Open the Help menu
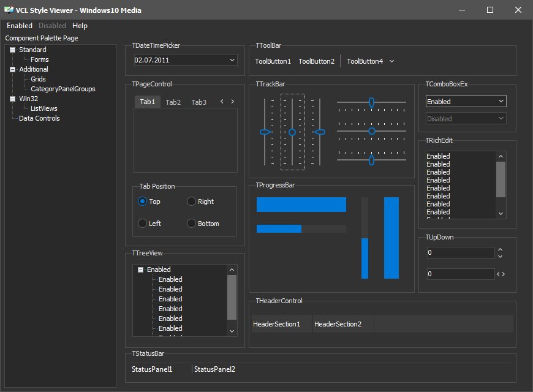 pos(80,26)
